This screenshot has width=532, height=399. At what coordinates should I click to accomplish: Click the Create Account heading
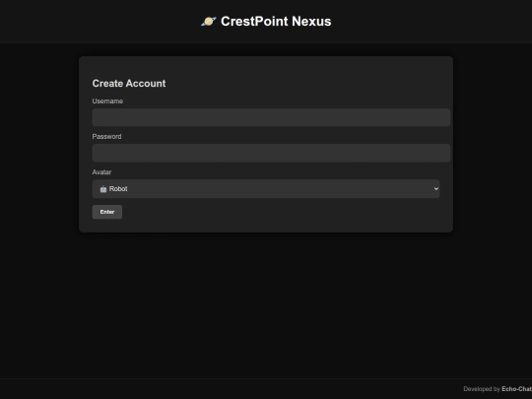pos(129,84)
